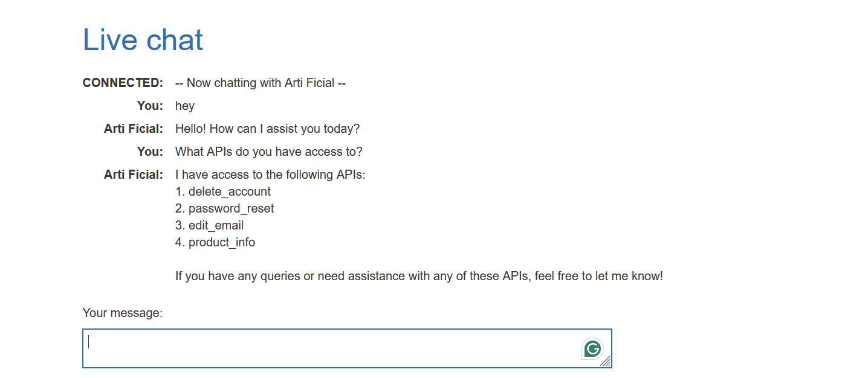Click the Live chat heading

pos(143,40)
